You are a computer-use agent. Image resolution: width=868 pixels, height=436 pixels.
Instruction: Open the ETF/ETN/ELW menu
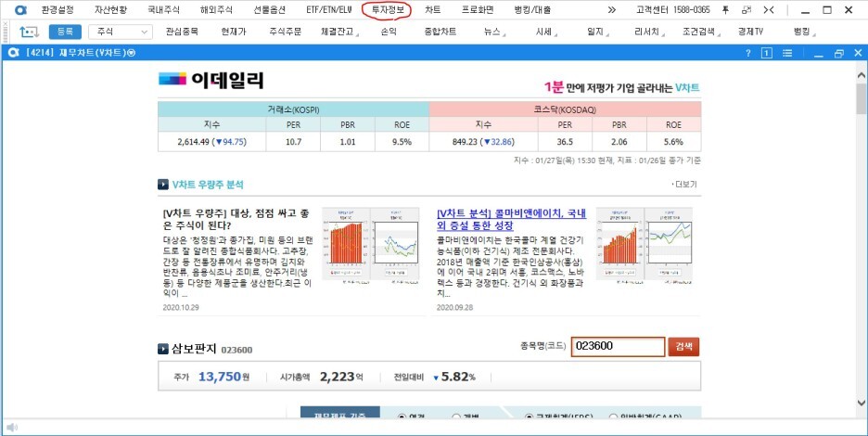(329, 10)
